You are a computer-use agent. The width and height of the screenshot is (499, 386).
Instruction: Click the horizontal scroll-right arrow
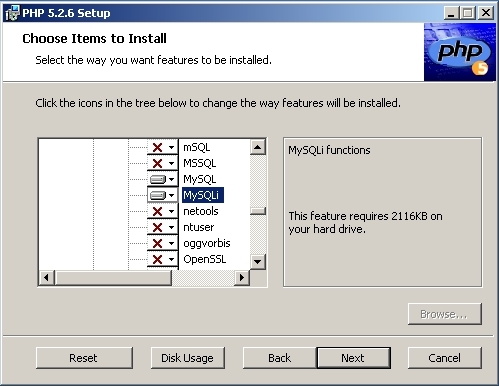pyautogui.click(x=242, y=277)
